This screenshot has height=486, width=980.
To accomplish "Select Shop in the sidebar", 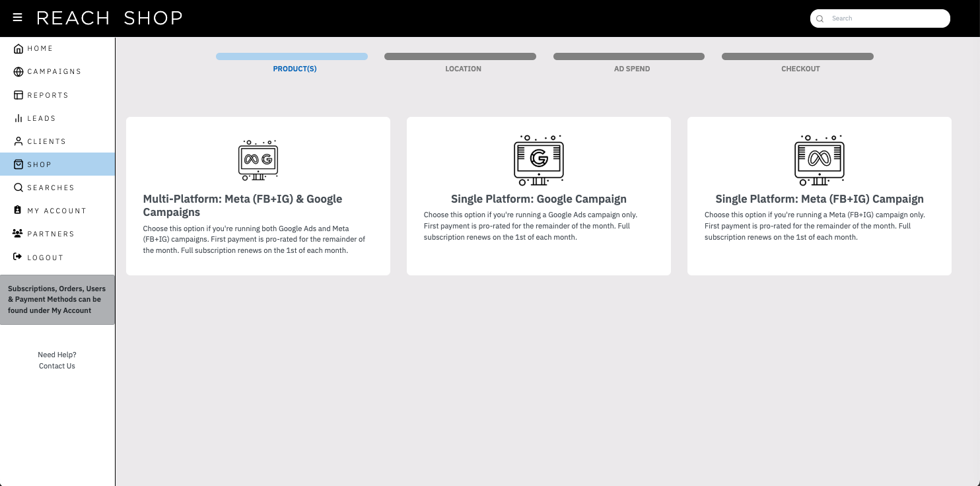I will (57, 164).
